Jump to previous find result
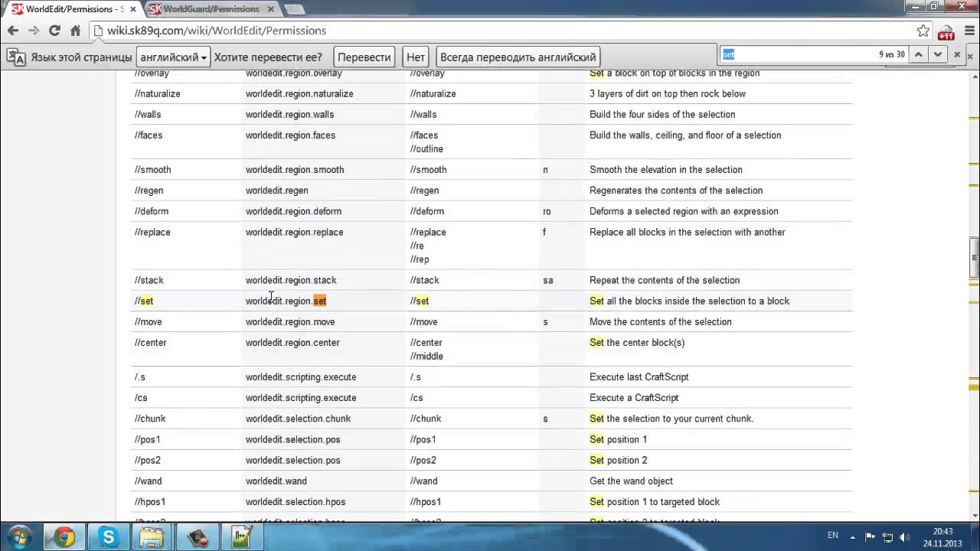Image resolution: width=980 pixels, height=551 pixels. [x=917, y=54]
